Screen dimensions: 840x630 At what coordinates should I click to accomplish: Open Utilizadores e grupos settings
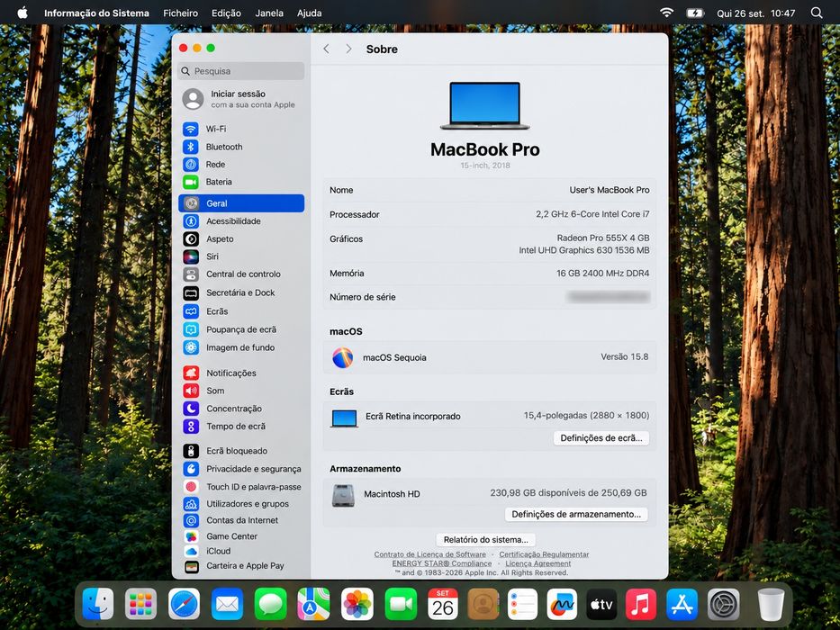241,504
